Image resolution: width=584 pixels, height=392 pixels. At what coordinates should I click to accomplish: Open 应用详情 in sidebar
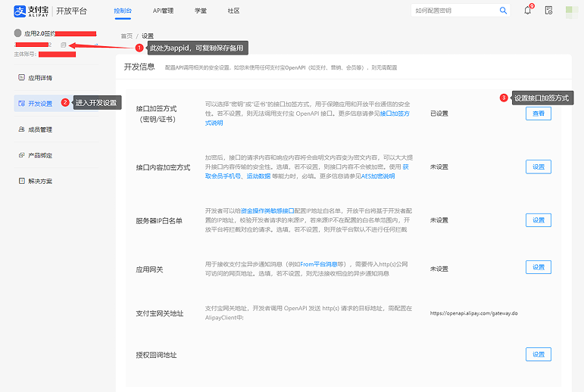[x=39, y=78]
